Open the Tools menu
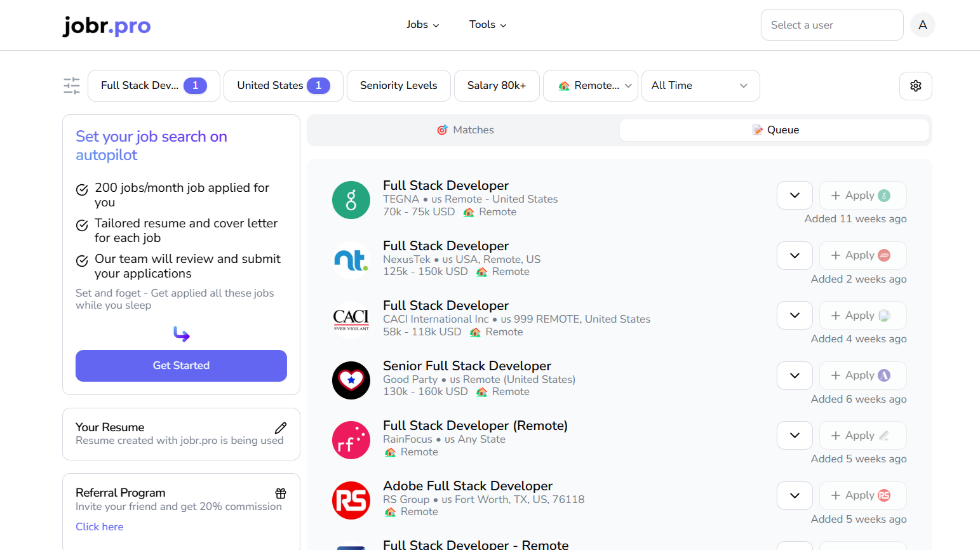The width and height of the screenshot is (980, 550). pos(487,25)
